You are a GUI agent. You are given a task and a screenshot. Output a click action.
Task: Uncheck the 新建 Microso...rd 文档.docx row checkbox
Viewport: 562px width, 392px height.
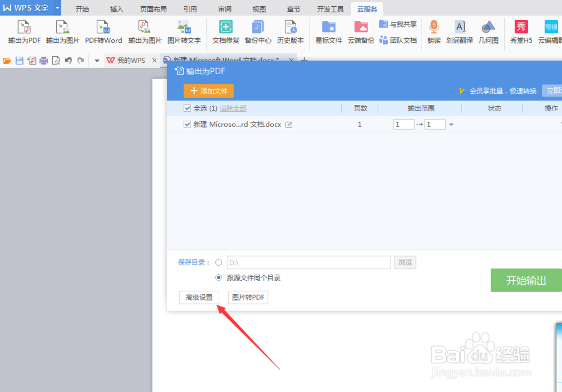tap(187, 124)
